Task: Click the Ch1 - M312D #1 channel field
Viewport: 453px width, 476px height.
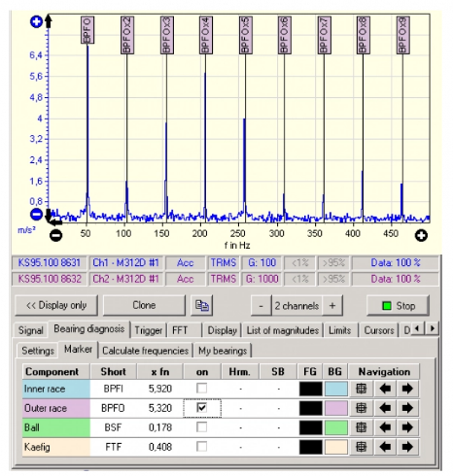Action: (x=125, y=262)
